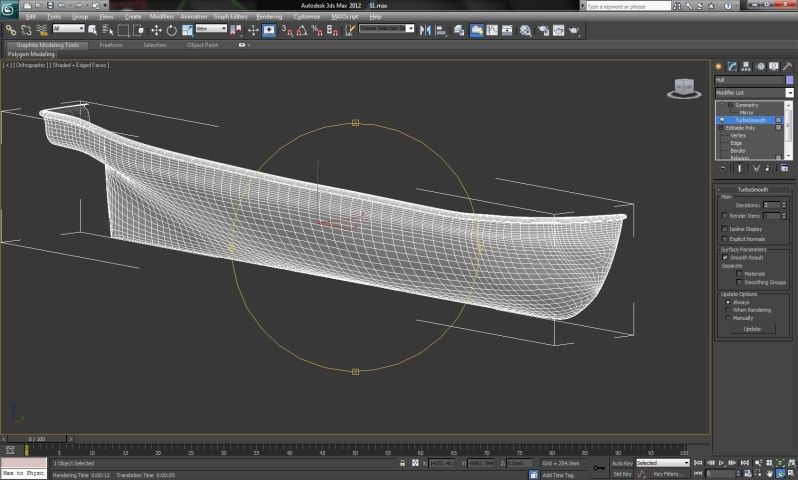798x480 pixels.
Task: Switch to the Object Paint ribbon tab
Action: (x=202, y=45)
